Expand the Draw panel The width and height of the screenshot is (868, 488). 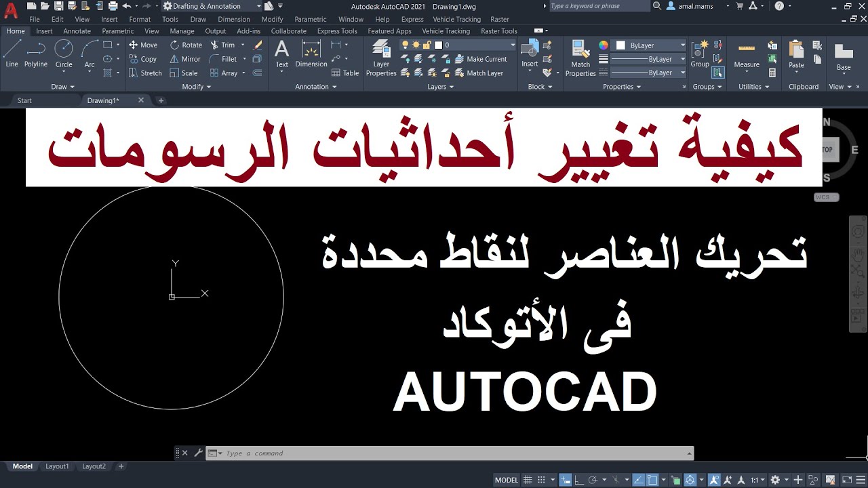(62, 87)
